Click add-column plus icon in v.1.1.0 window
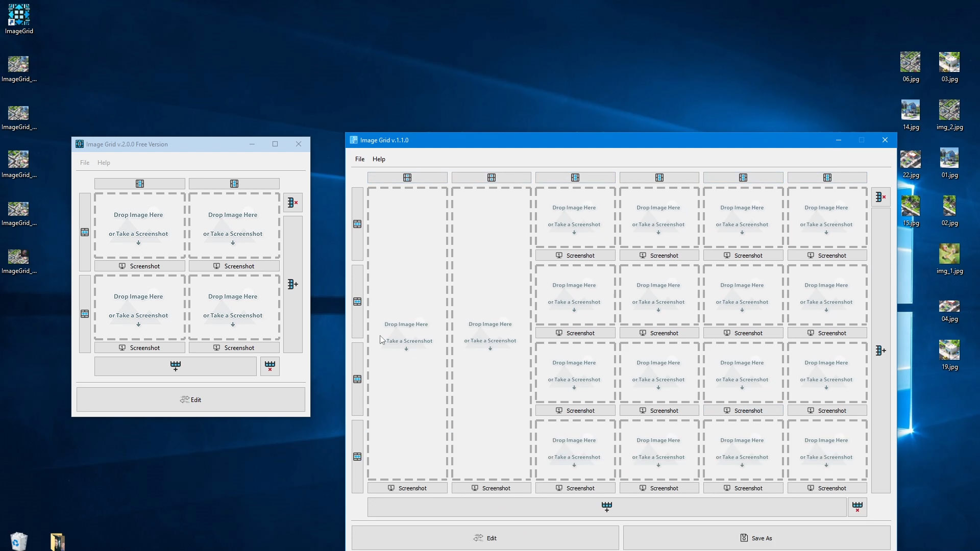Image resolution: width=980 pixels, height=551 pixels. click(x=880, y=350)
